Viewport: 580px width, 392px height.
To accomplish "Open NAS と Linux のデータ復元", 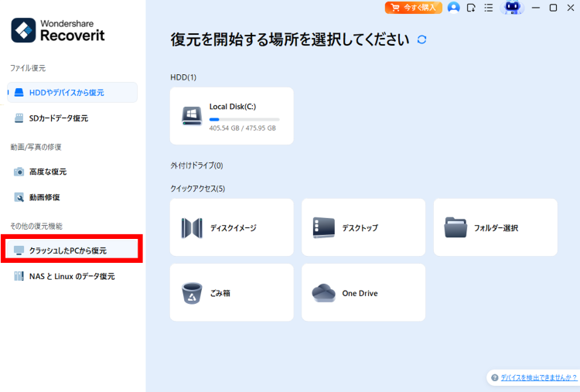I will coord(72,276).
